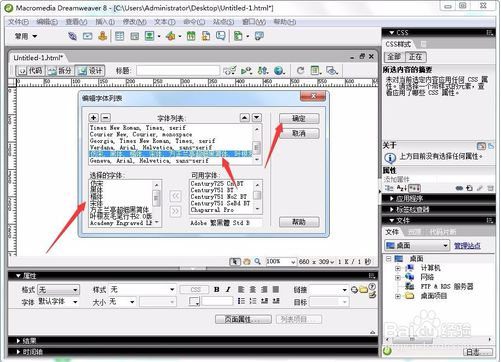The image size is (501, 362).
Task: Click the Insert Div Tag icon
Action: coord(135,36)
